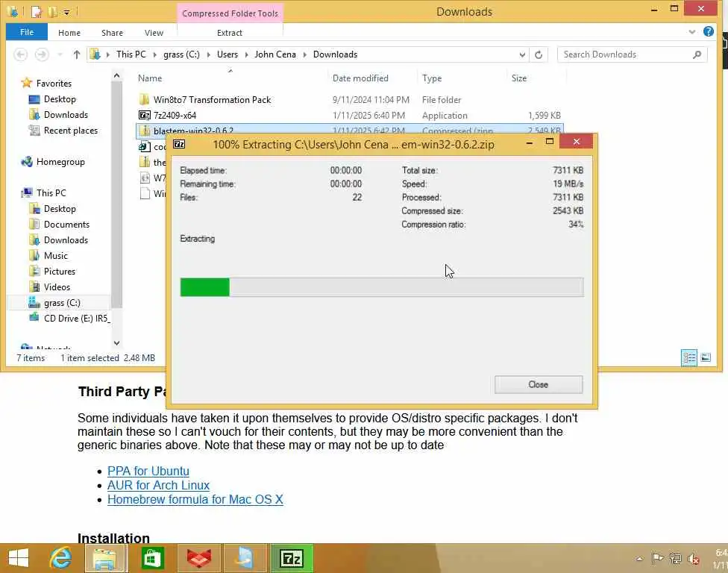Click the navigation pane scroll-down arrow
Screen dimensions: 728x573
click(116, 342)
